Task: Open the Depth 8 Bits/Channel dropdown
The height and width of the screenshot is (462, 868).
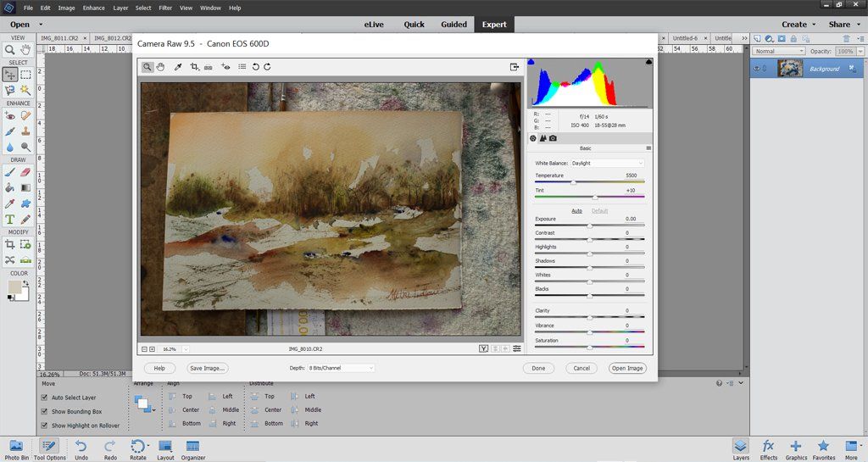Action: click(341, 368)
